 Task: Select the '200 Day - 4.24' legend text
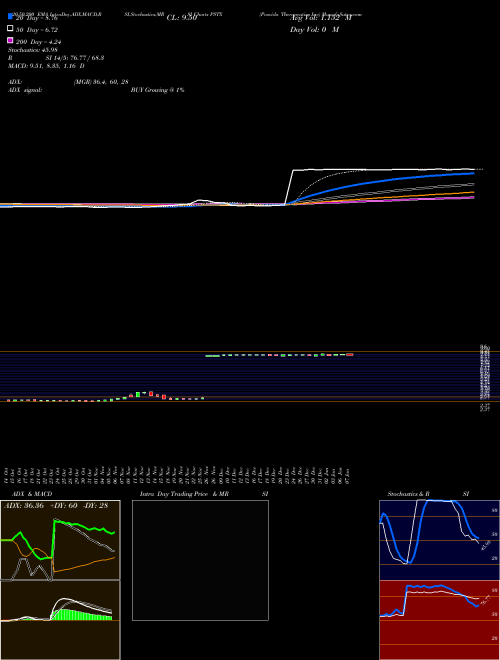(x=38, y=42)
